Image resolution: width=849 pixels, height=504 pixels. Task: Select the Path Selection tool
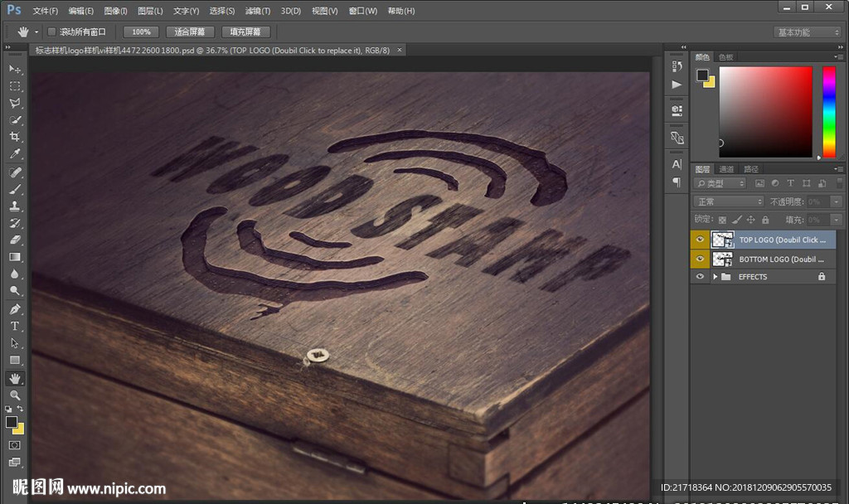(15, 343)
